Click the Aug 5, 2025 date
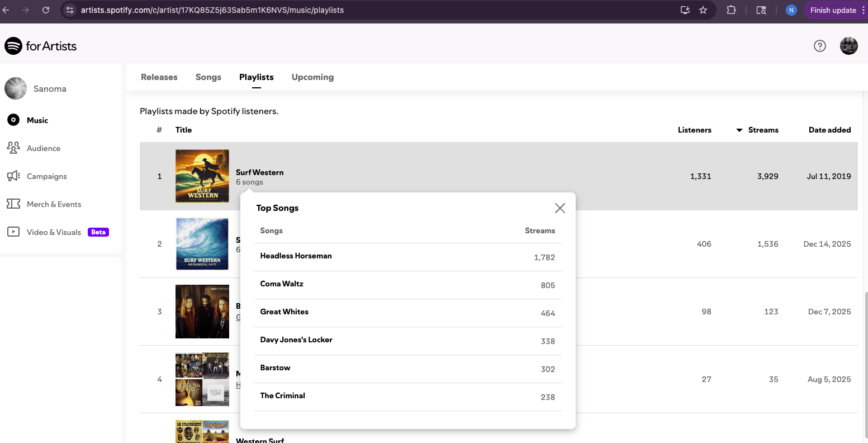 pos(829,379)
